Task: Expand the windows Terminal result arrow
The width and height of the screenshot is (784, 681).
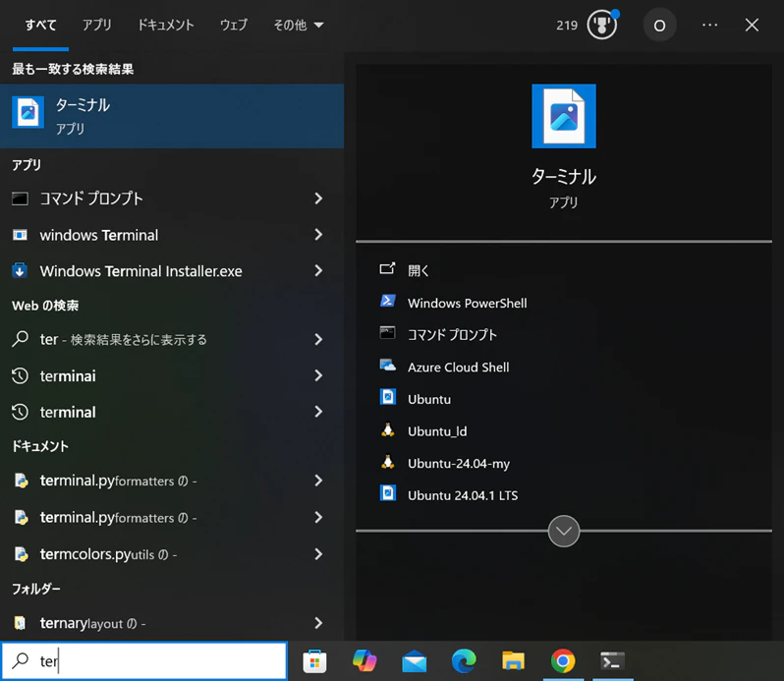Action: point(318,235)
